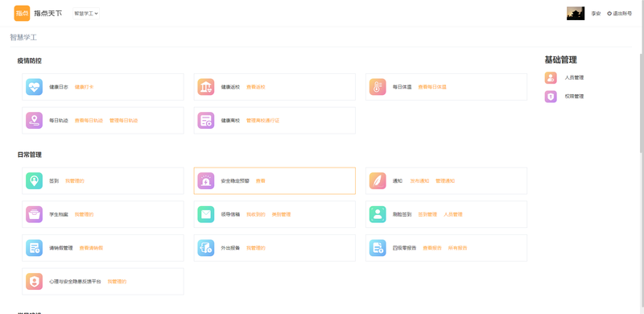
Task: Click 我管理的 link in 学生档案 card
Action: [x=85, y=214]
